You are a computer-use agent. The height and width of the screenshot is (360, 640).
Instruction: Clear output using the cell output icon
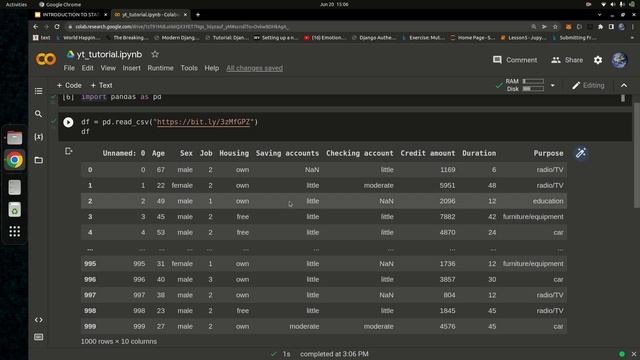(69, 151)
